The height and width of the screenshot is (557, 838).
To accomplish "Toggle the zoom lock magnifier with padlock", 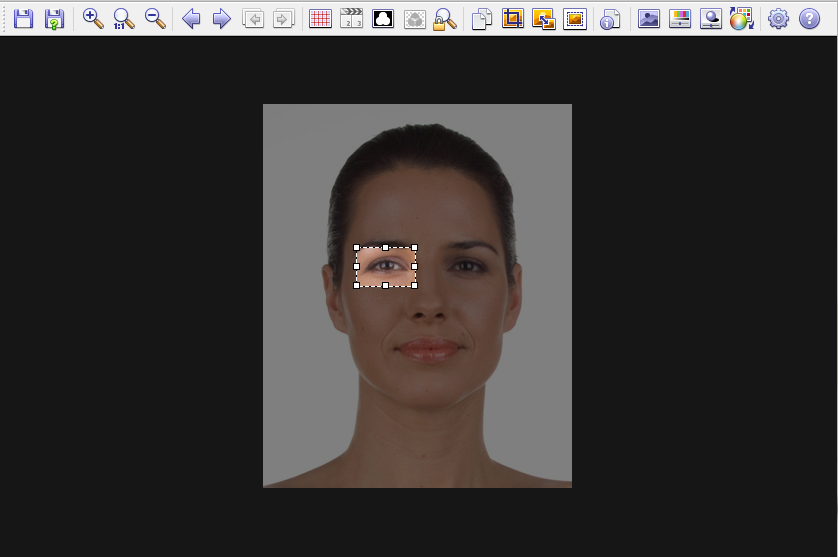I will (x=445, y=19).
